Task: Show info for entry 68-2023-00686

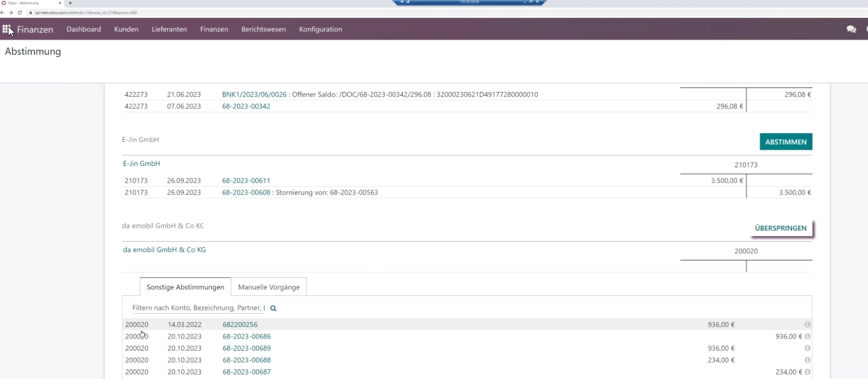Action: click(807, 336)
